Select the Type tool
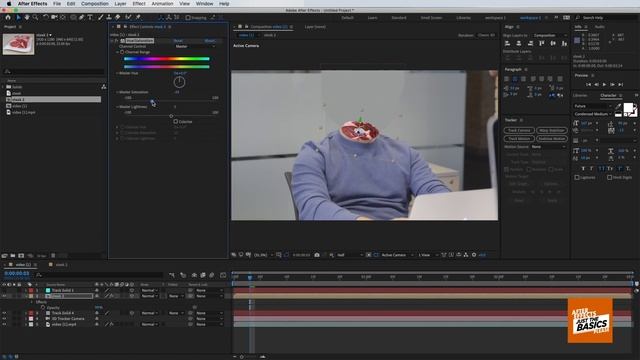 (x=90, y=18)
